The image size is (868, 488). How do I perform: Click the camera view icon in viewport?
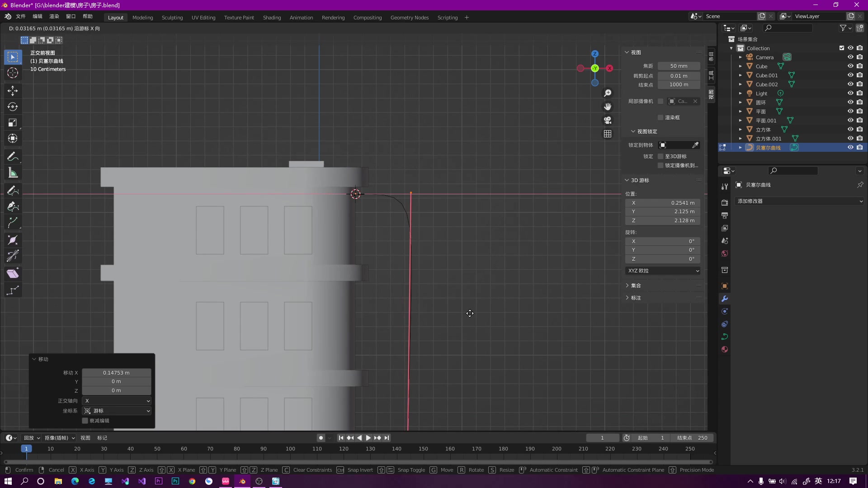pyautogui.click(x=608, y=120)
